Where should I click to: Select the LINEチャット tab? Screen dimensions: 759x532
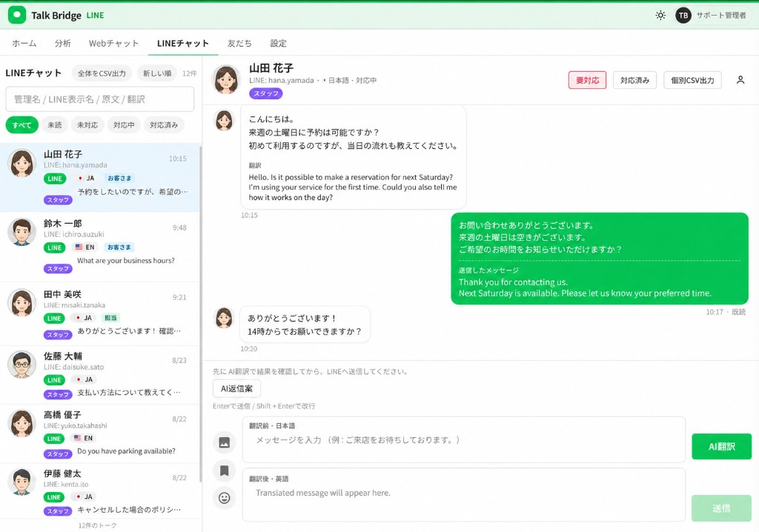tap(183, 43)
